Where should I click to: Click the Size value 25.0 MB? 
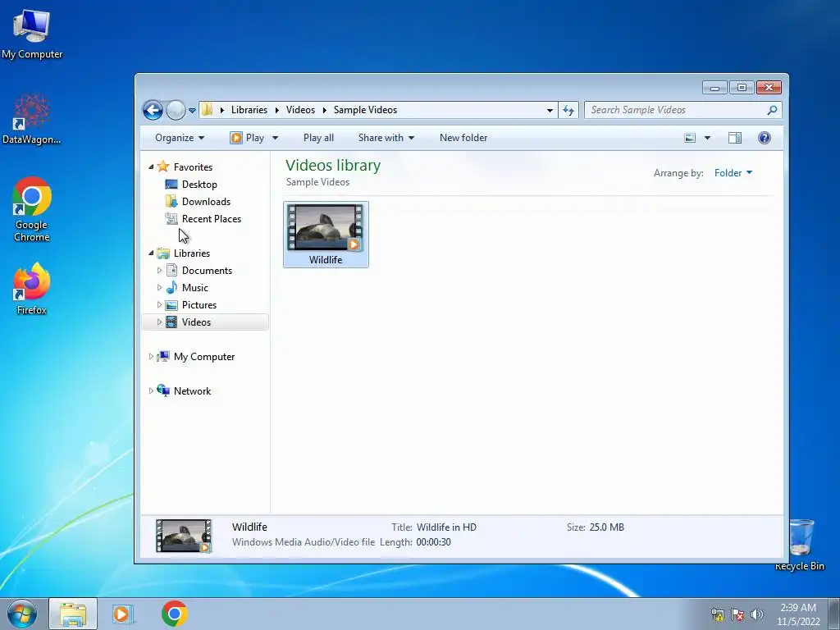(x=606, y=527)
